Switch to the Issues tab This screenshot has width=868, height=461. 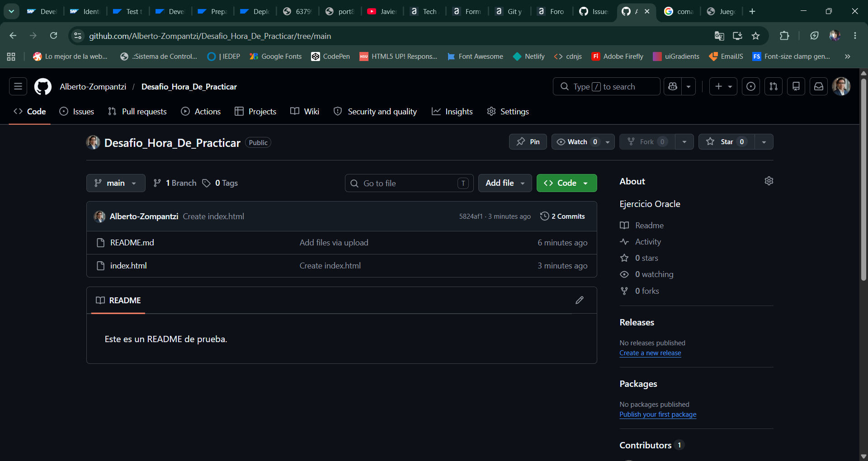click(77, 111)
